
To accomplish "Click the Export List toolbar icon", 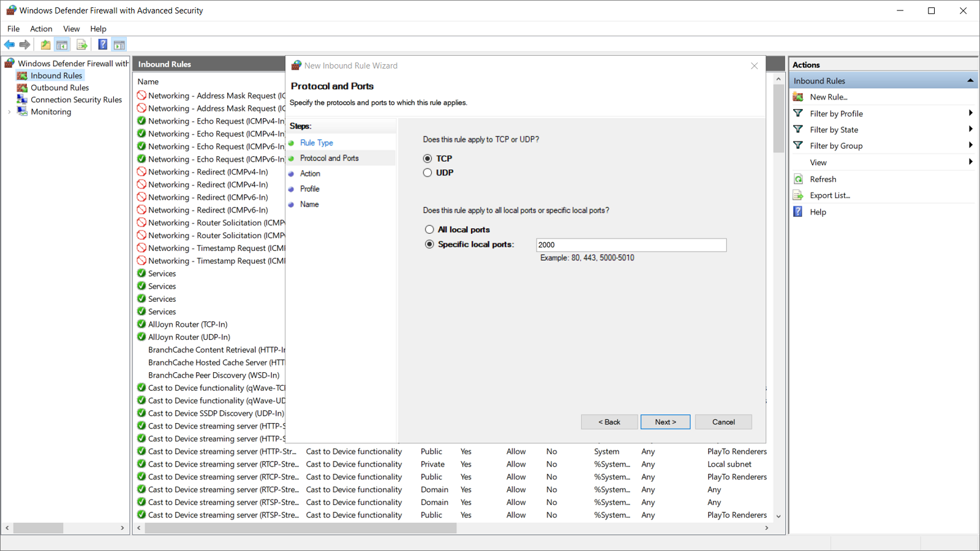I will tap(81, 45).
